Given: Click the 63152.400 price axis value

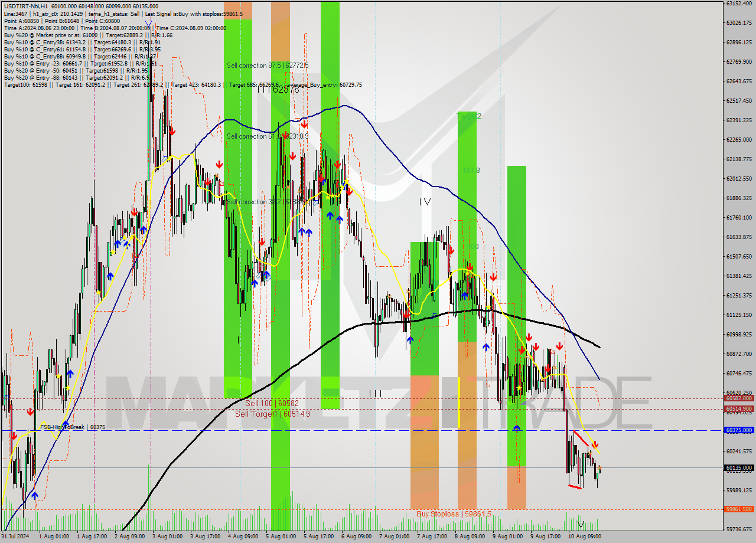Looking at the screenshot, I should [x=739, y=4].
